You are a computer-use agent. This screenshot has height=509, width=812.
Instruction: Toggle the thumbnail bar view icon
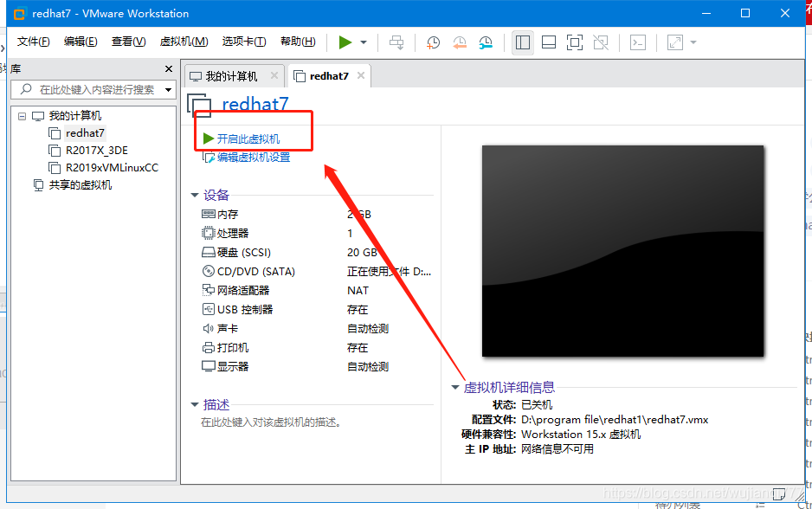[549, 42]
